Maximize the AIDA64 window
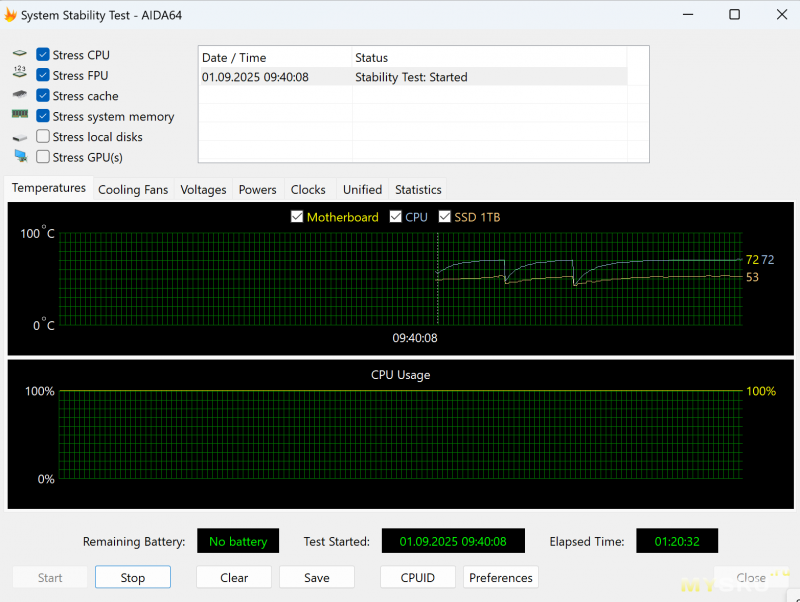Screen dimensions: 800x602 (734, 14)
